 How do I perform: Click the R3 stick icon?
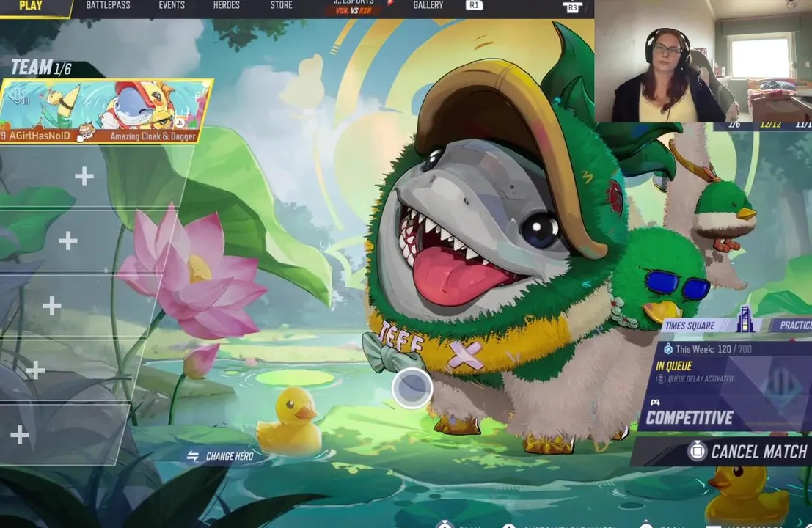pyautogui.click(x=572, y=7)
